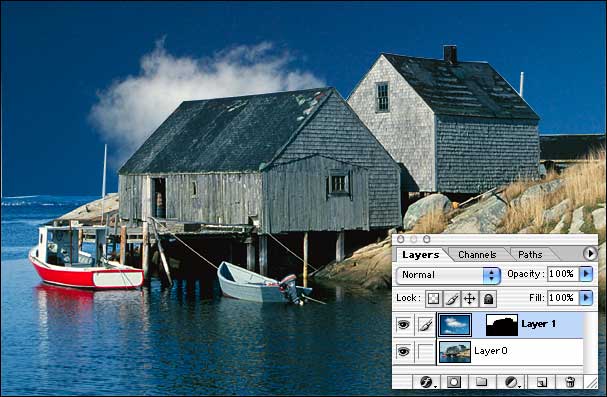The height and width of the screenshot is (397, 607).
Task: Toggle Lock image pixels brush checkbox
Action: 452,299
